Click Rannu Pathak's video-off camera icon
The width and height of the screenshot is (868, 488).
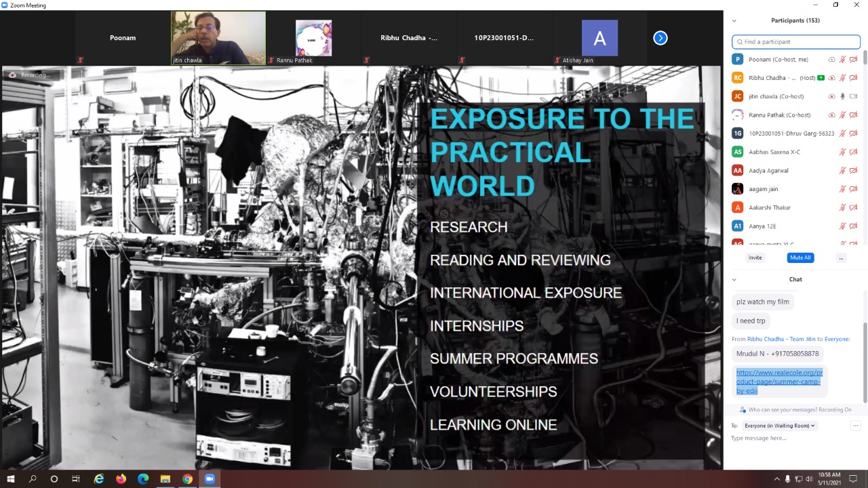point(854,115)
